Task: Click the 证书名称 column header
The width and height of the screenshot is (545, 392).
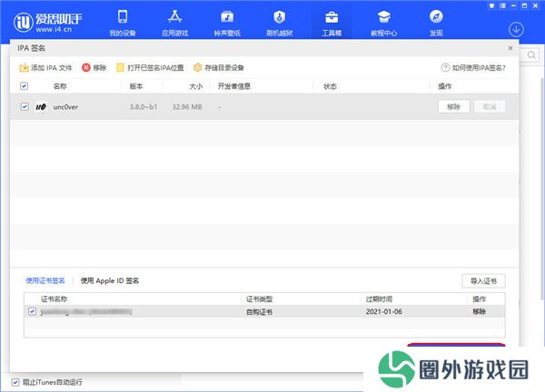Action: 54,299
